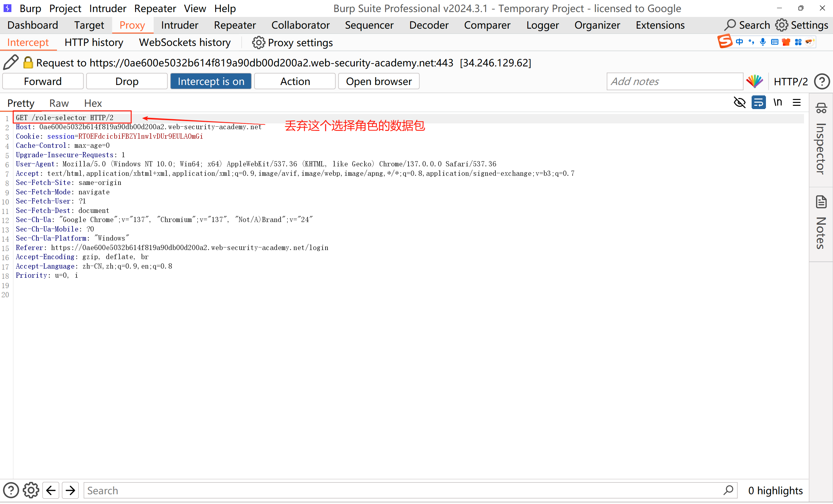Click the pencil edit target icon

coord(10,62)
